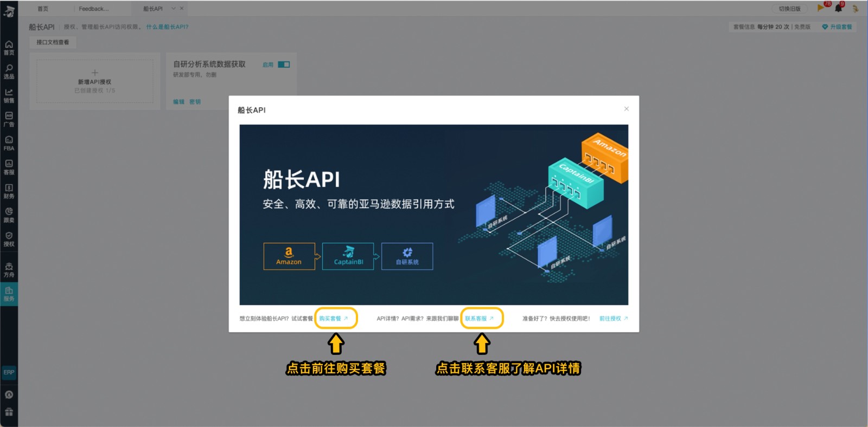Click the CaptainBI box in banner
This screenshot has height=427, width=868.
348,256
